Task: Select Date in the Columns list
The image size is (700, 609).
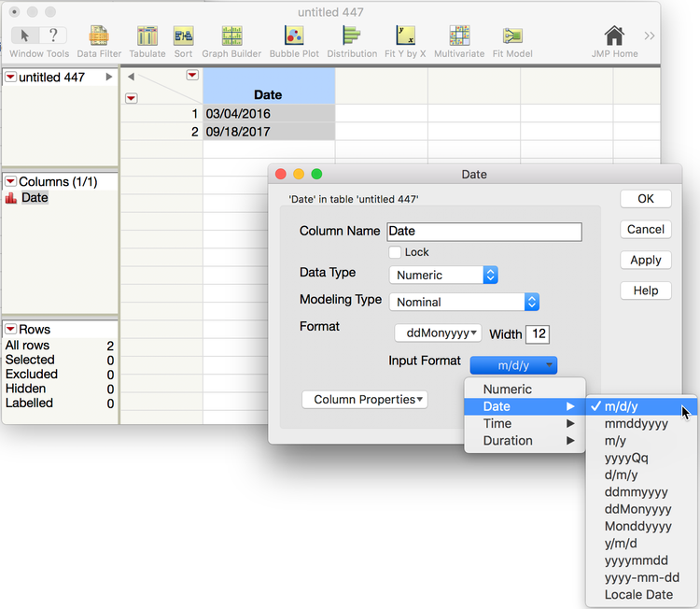Action: pyautogui.click(x=35, y=198)
